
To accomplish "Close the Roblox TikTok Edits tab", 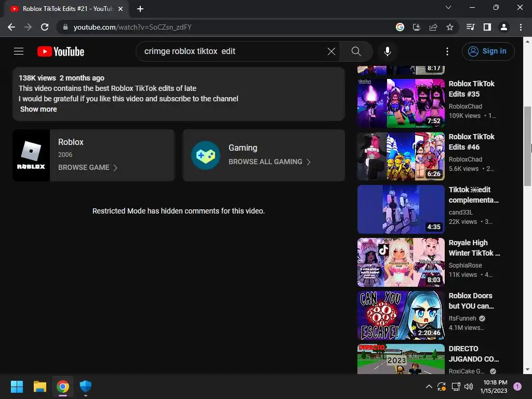I will tap(121, 9).
